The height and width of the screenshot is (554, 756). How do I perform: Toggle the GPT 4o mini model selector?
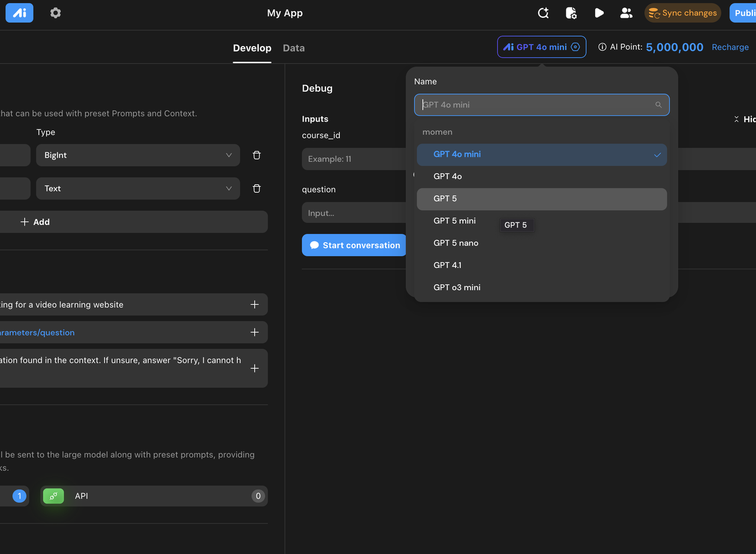point(542,47)
